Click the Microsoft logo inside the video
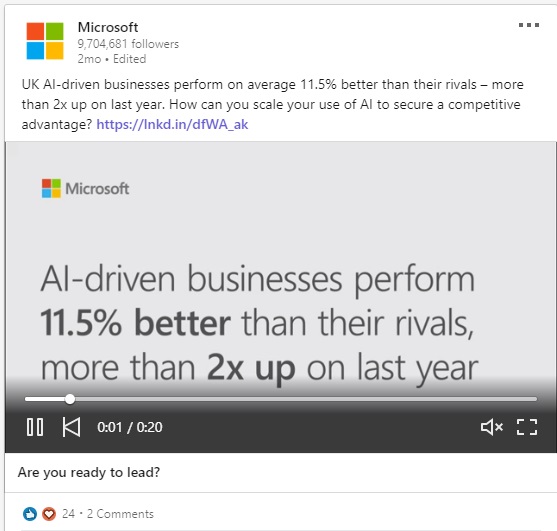 pyautogui.click(x=85, y=188)
